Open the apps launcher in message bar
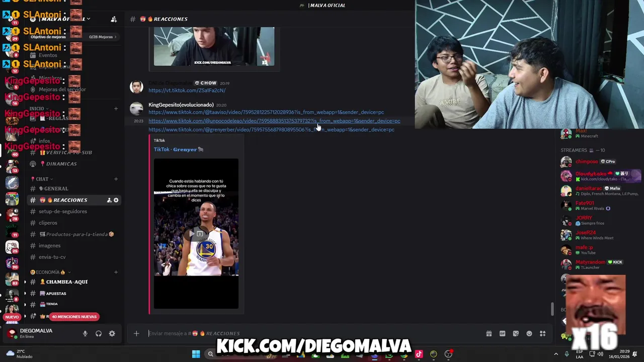644x362 pixels. tap(543, 333)
